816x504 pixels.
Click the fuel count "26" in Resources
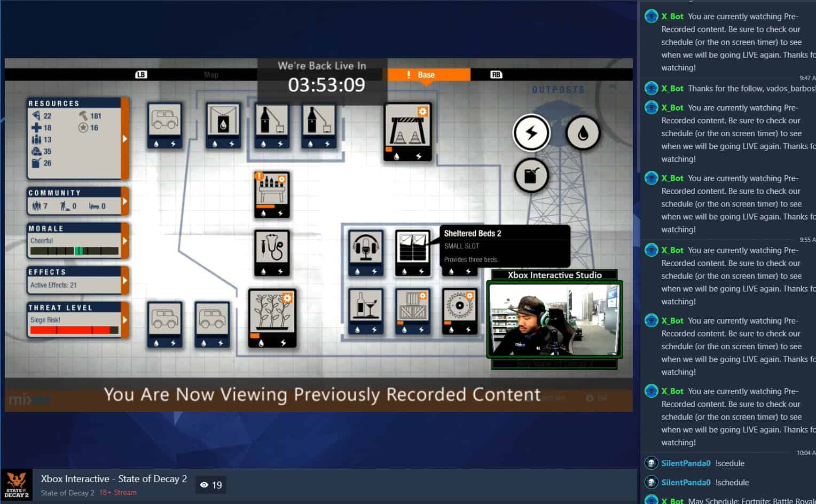[x=48, y=163]
